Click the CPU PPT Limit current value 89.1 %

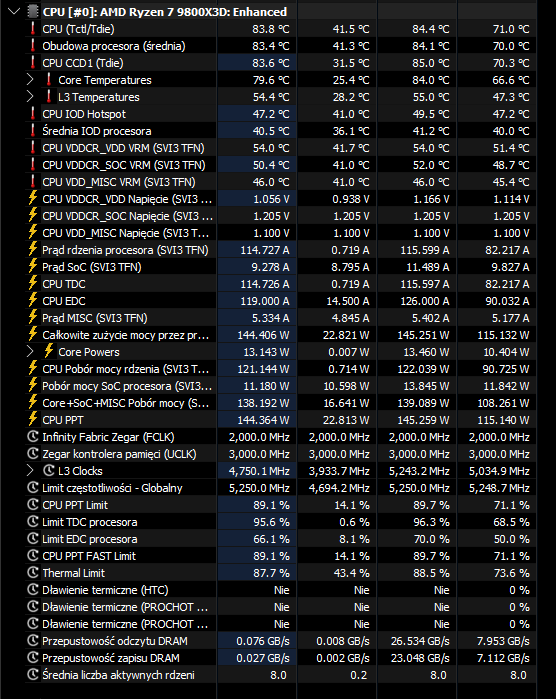271,505
